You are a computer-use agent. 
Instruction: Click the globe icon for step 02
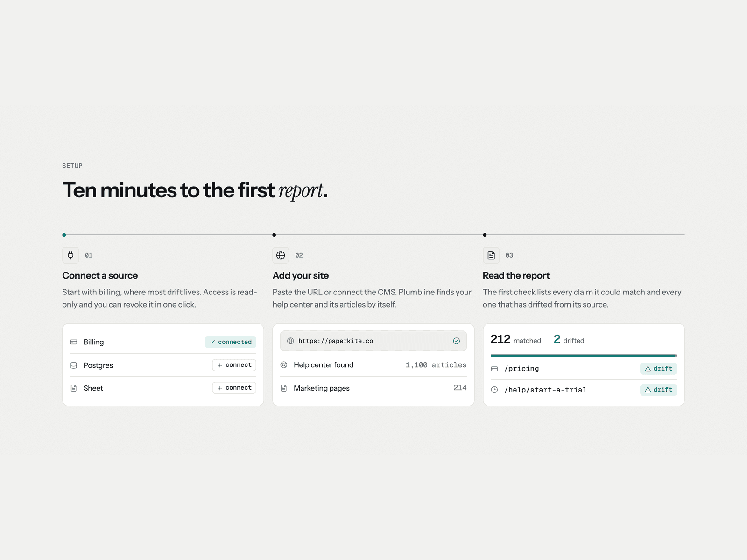tap(281, 255)
